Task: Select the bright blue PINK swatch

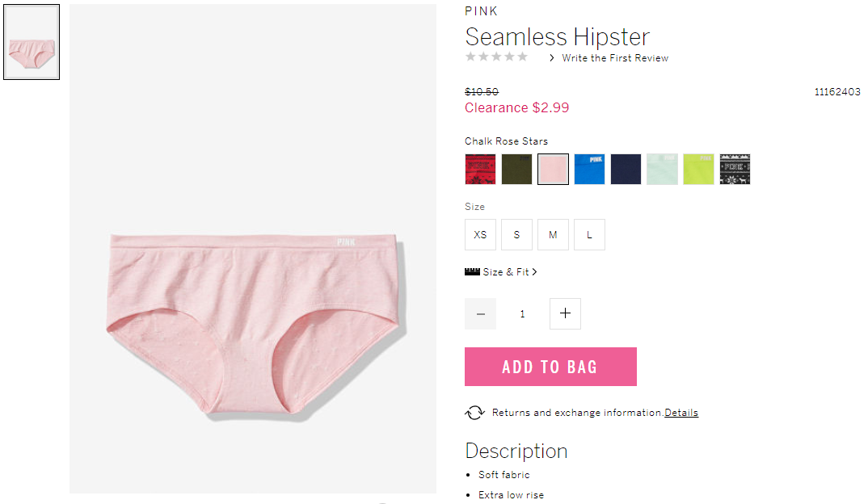Action: coord(589,170)
